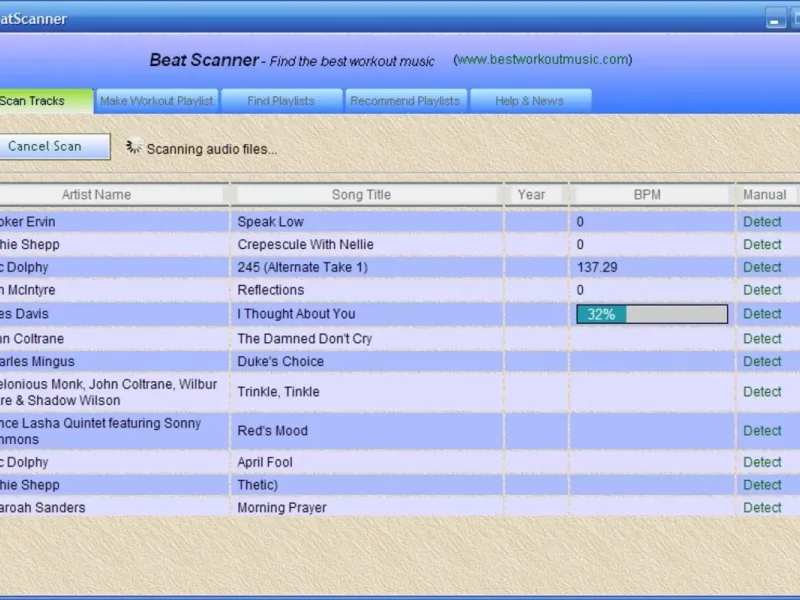This screenshot has width=800, height=600.
Task: Select the Red's Mood song title
Action: click(272, 431)
